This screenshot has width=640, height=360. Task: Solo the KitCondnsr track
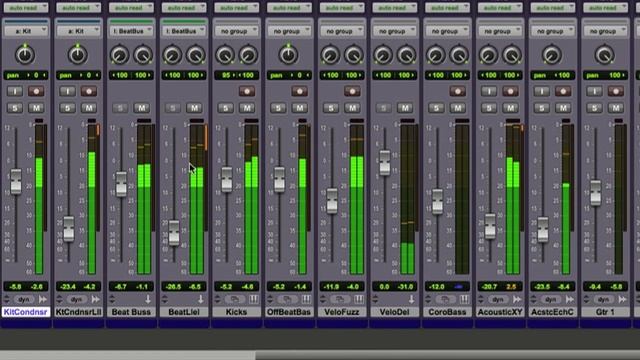[15, 108]
